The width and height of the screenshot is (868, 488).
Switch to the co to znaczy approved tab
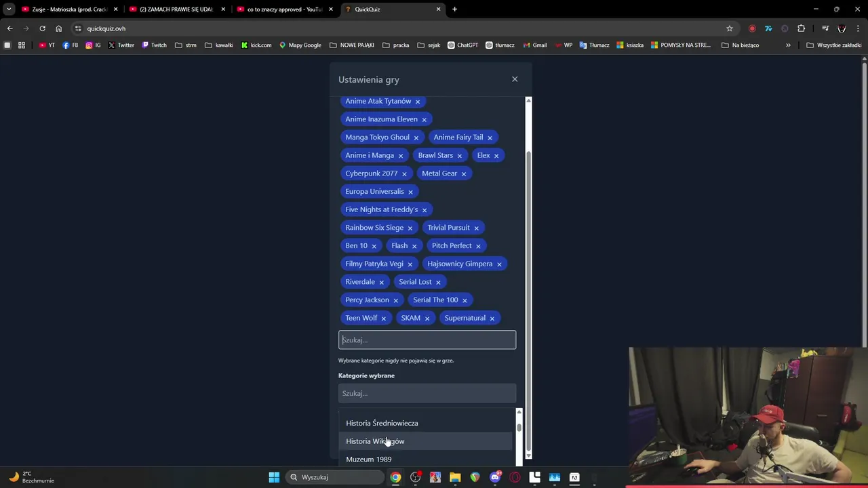click(x=285, y=9)
